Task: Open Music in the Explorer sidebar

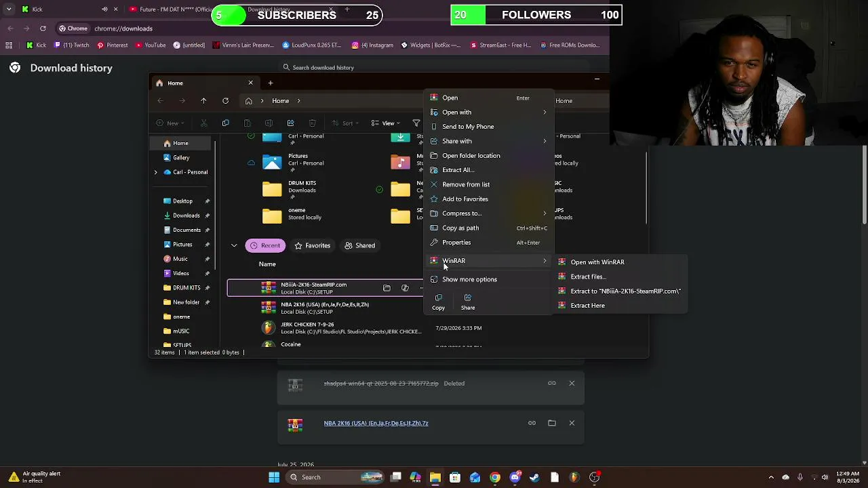Action: point(180,259)
